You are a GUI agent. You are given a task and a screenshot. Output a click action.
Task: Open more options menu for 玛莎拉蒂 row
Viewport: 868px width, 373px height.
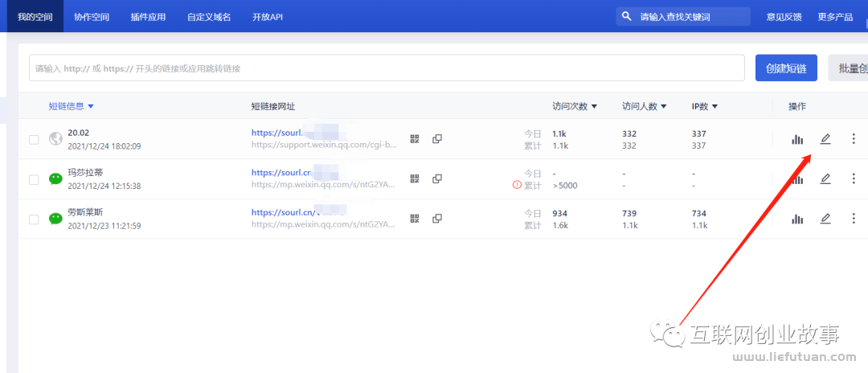(x=854, y=178)
